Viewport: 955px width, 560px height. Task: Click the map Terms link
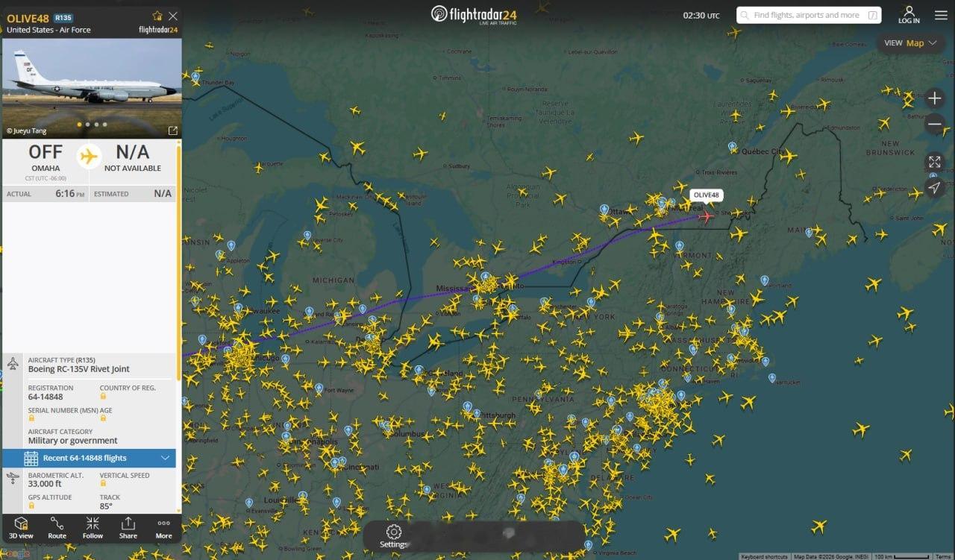[943, 556]
